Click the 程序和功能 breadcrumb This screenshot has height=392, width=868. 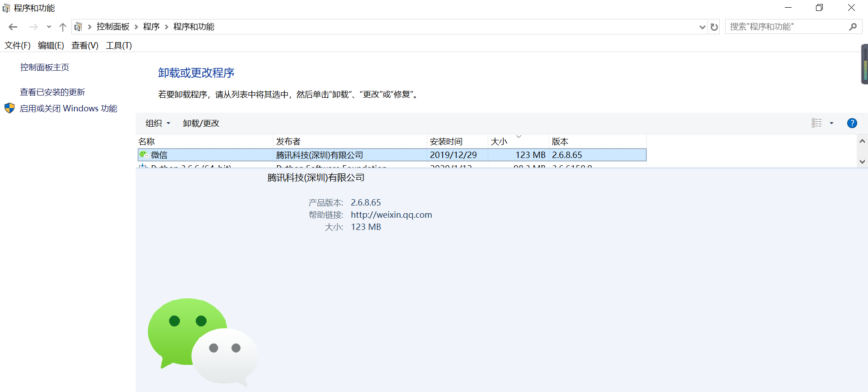pyautogui.click(x=194, y=27)
